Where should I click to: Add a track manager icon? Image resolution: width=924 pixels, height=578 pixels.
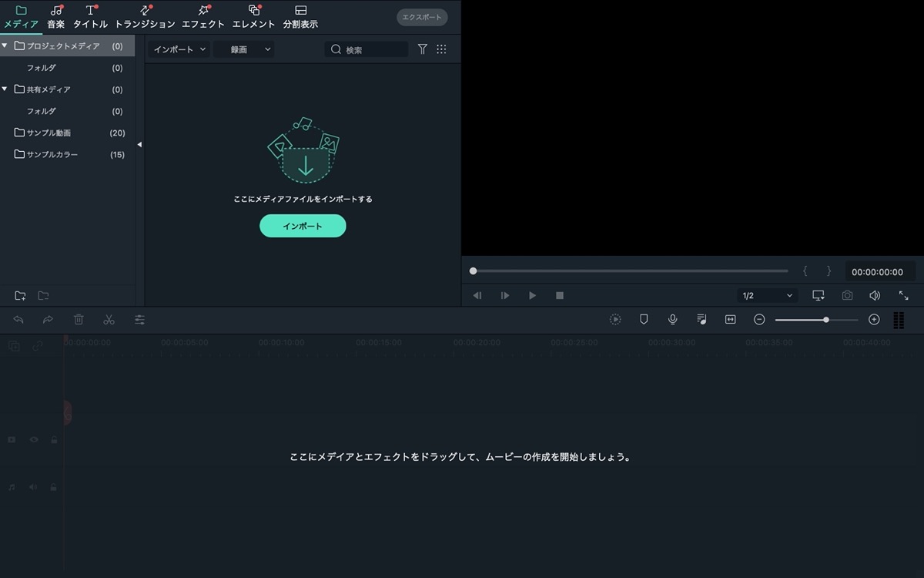14,346
